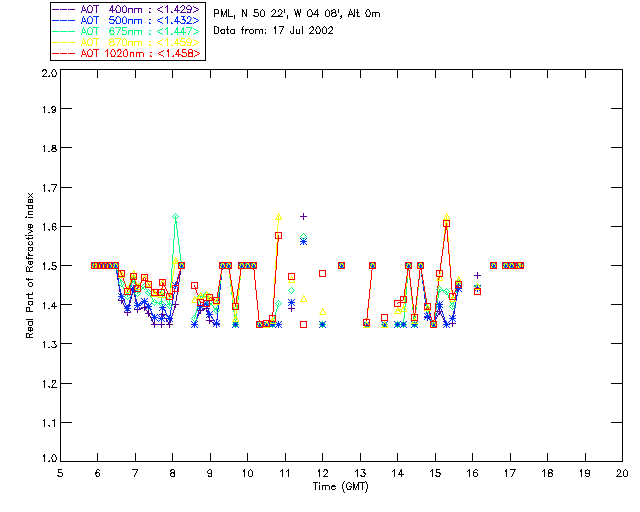
Task: Click the purple plus marker near 16 GMT
Action: [477, 276]
